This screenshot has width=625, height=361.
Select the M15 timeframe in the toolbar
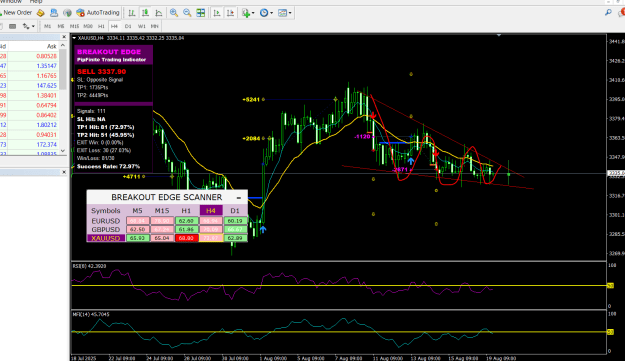(x=74, y=26)
